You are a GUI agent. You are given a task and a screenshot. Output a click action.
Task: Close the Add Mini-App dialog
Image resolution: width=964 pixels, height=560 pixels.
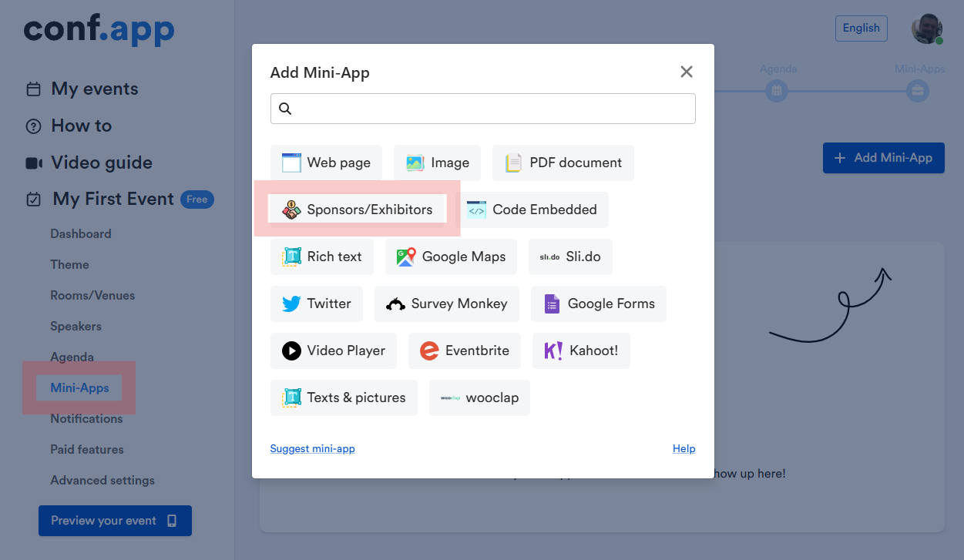point(686,72)
